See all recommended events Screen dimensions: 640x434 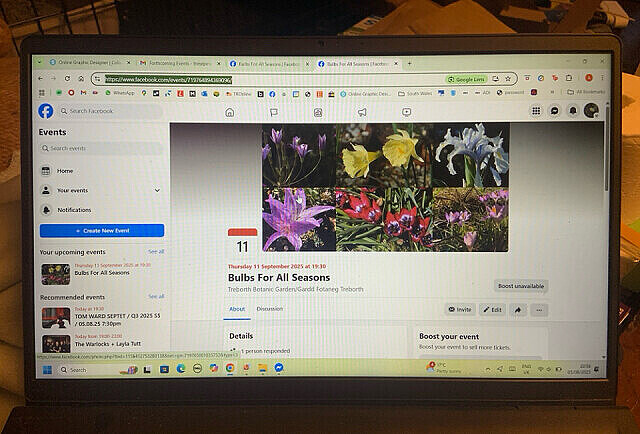156,296
